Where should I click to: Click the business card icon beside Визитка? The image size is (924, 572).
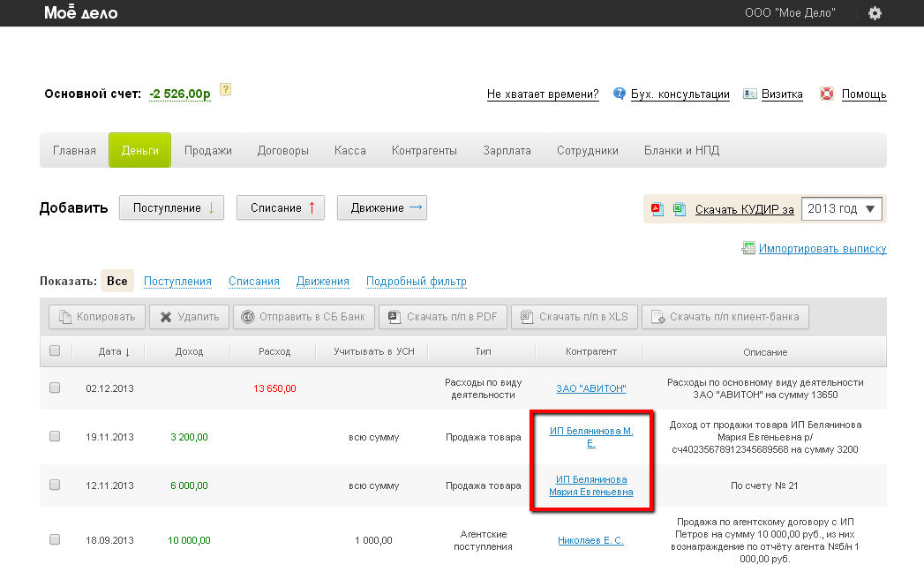(749, 94)
